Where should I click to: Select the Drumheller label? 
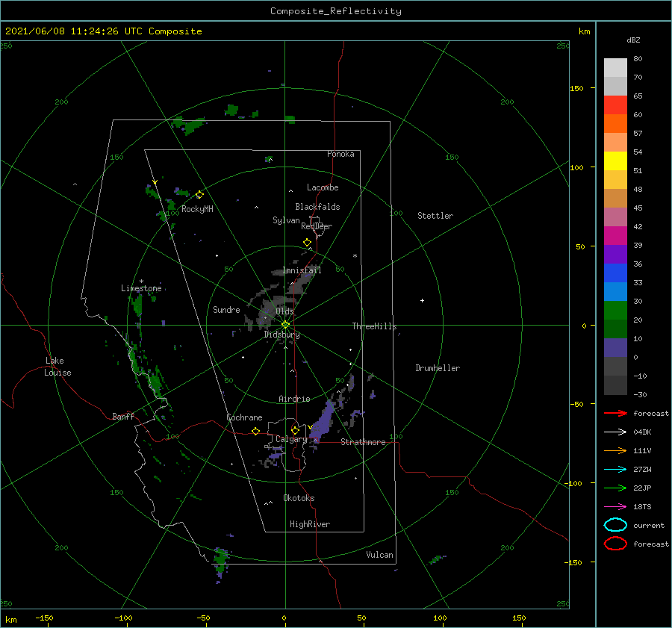[x=438, y=368]
